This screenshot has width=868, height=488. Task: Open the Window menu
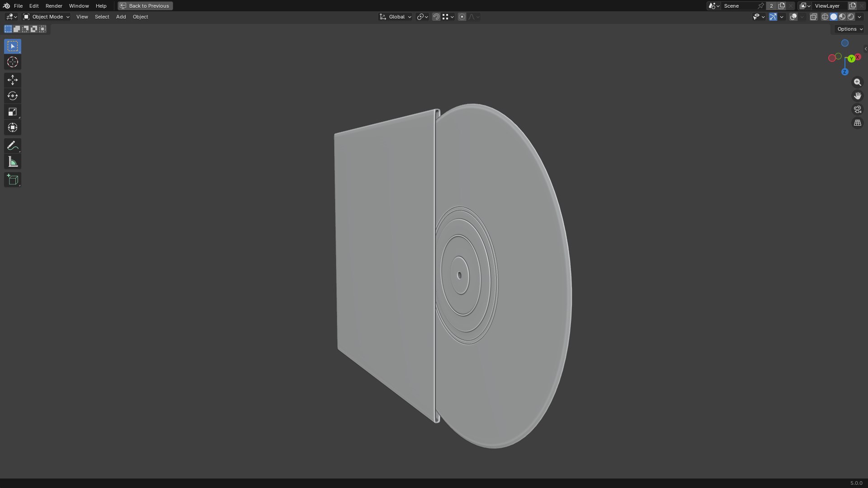tap(79, 6)
